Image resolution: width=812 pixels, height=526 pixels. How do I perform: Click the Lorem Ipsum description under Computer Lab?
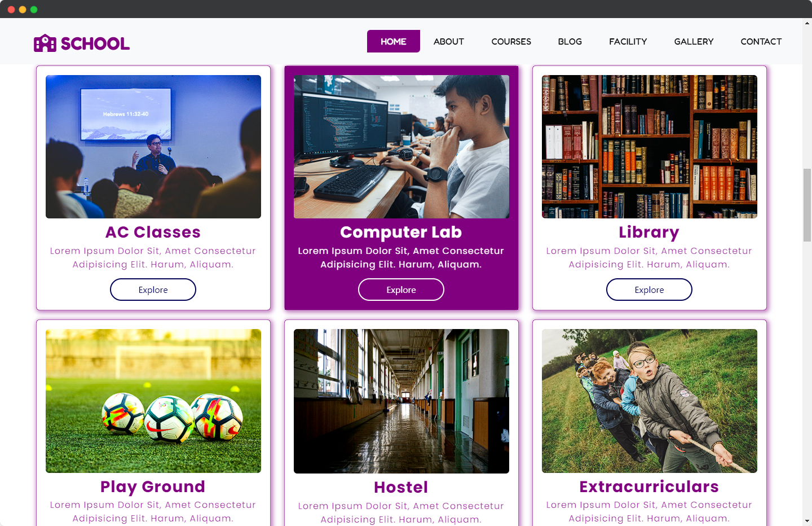point(401,257)
